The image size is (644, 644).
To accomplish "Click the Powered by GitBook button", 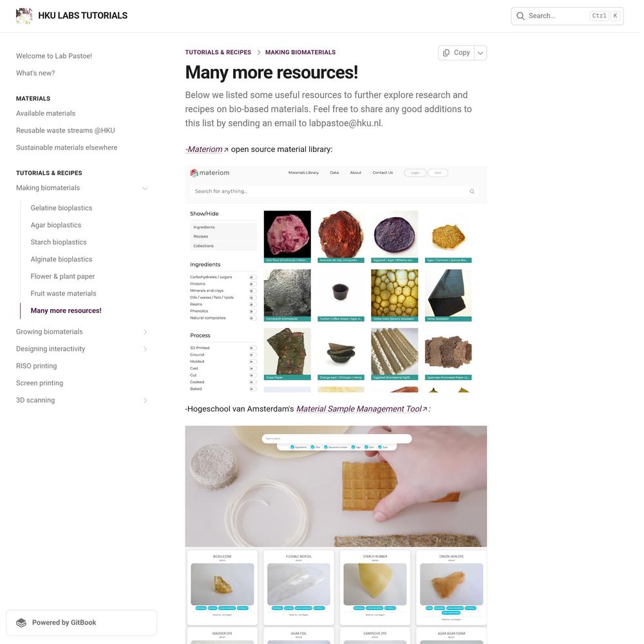I will pyautogui.click(x=81, y=623).
